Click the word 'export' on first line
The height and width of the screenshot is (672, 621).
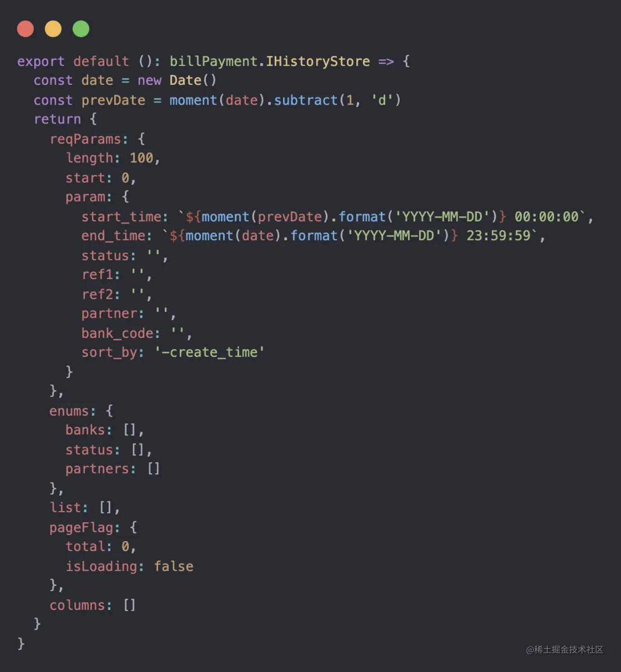41,62
